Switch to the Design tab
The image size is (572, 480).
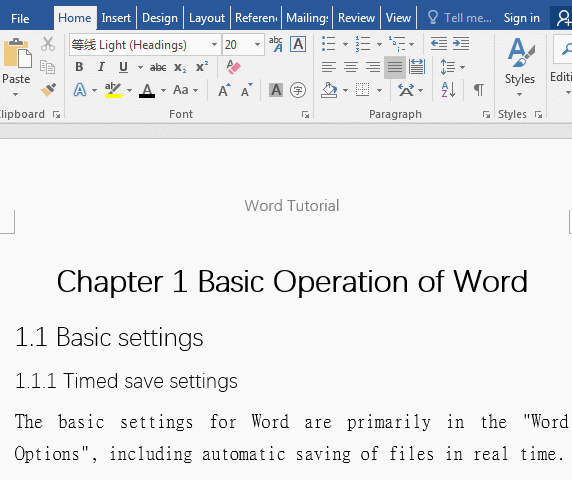point(160,18)
